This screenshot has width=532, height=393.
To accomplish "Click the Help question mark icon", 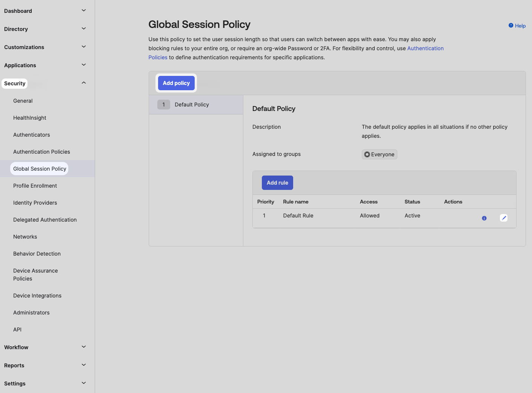I will pos(511,25).
